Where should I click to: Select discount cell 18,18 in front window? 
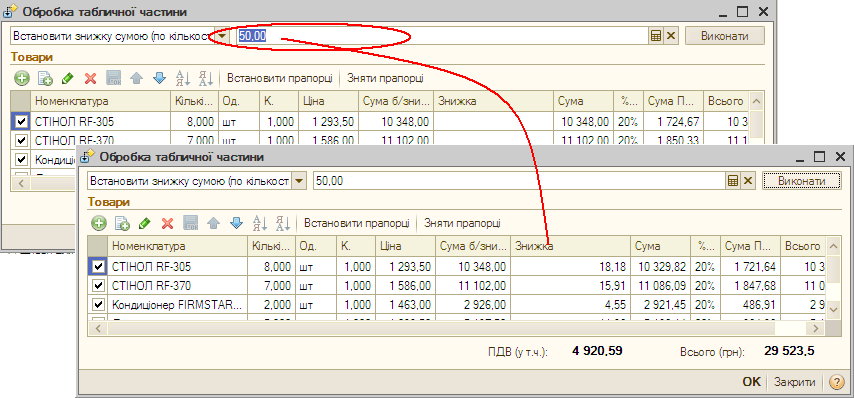pyautogui.click(x=570, y=267)
